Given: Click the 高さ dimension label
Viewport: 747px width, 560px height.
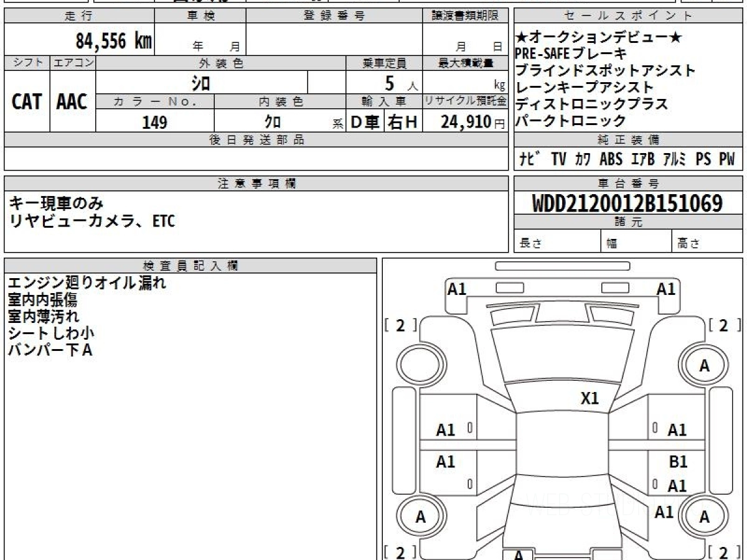Looking at the screenshot, I should (689, 243).
